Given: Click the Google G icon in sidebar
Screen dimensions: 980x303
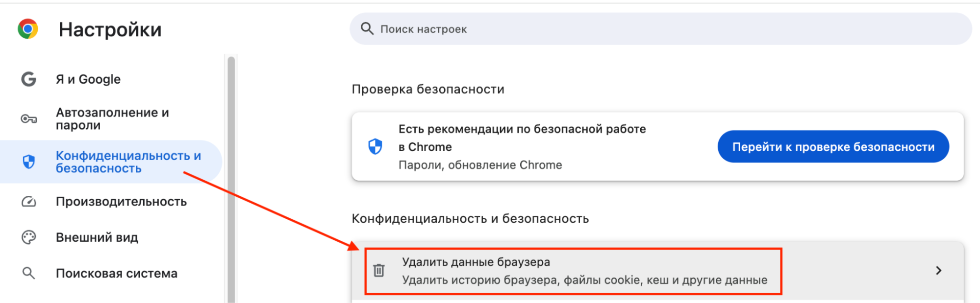Looking at the screenshot, I should pos(28,79).
